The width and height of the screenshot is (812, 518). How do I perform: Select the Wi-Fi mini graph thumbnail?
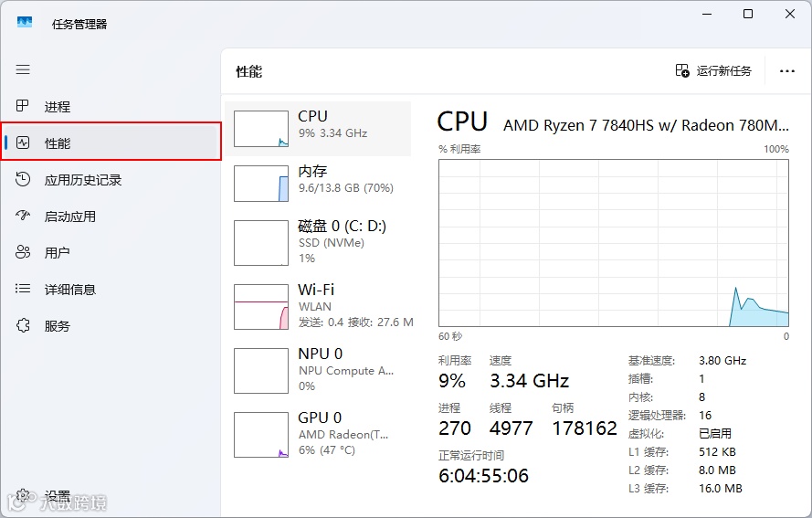click(x=261, y=307)
